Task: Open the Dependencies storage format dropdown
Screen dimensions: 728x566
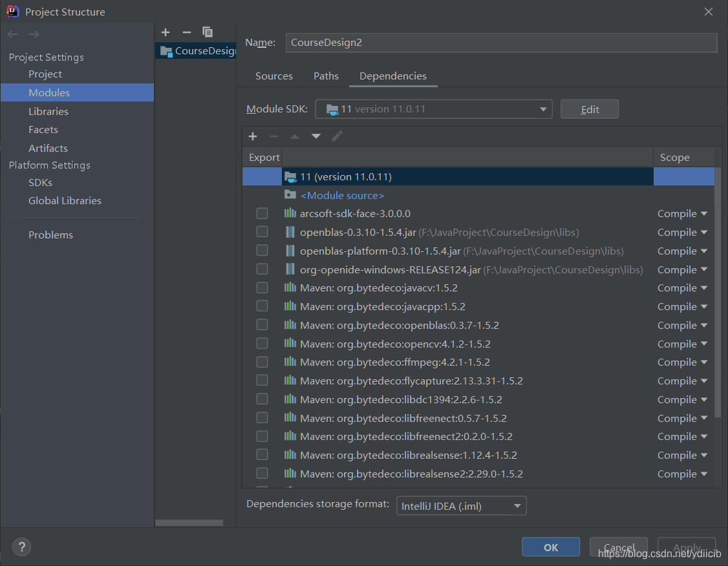Action: pos(462,506)
